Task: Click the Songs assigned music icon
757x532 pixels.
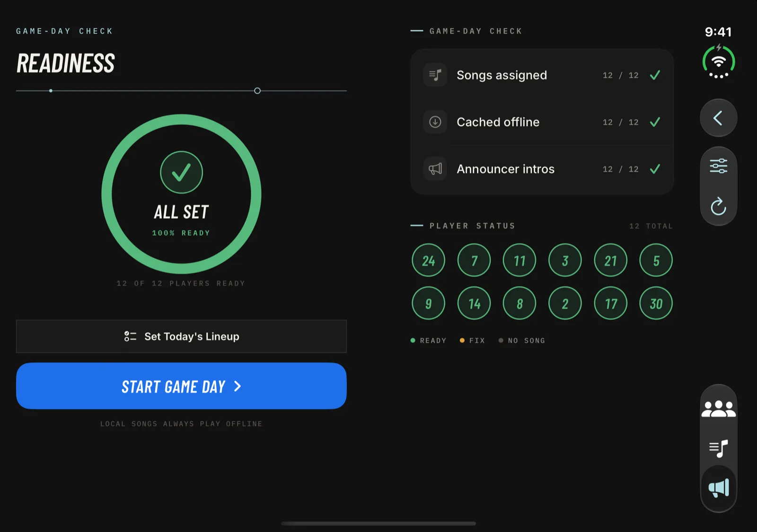Action: click(435, 75)
